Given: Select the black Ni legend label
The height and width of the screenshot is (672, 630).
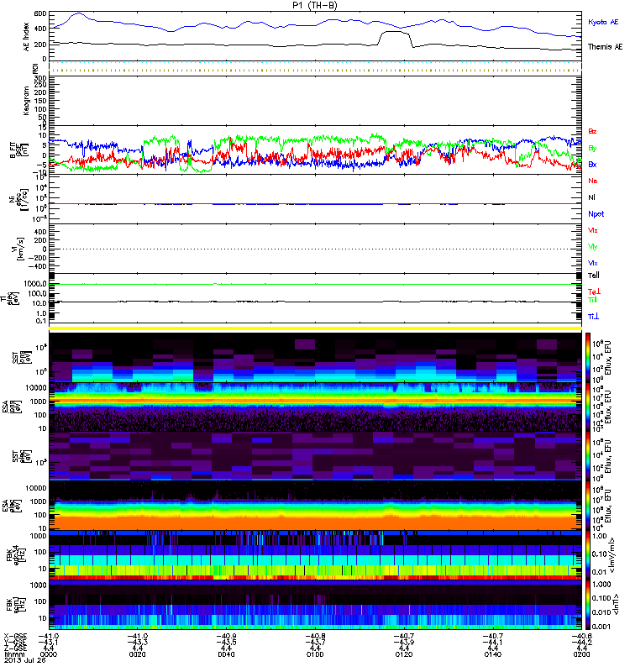Looking at the screenshot, I should [592, 197].
